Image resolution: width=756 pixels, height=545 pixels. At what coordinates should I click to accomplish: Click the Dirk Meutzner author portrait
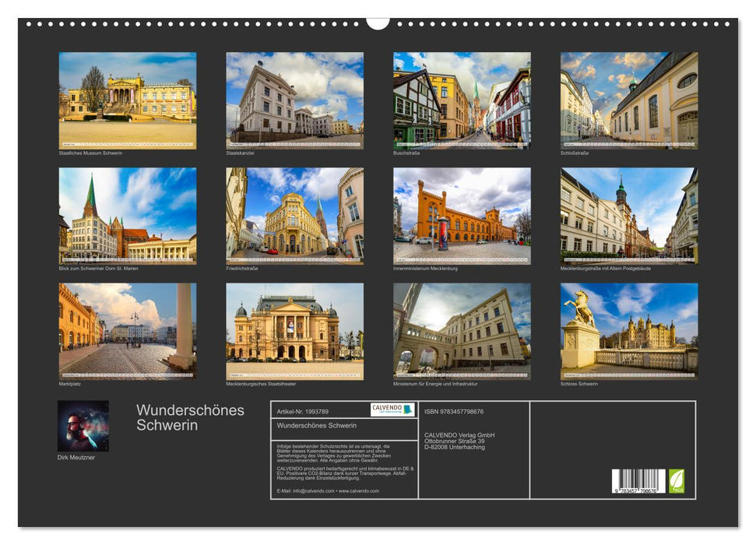point(82,428)
